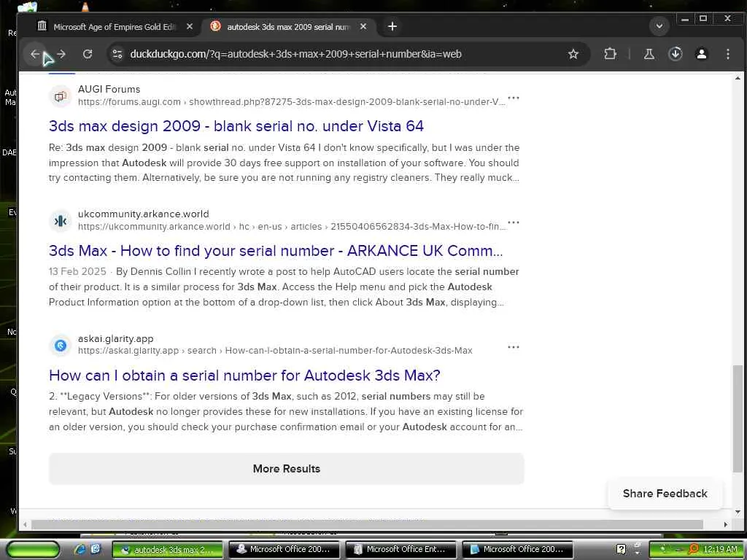The image size is (747, 560).
Task: Click 'AUGI Forums' site name text
Action: (x=109, y=89)
